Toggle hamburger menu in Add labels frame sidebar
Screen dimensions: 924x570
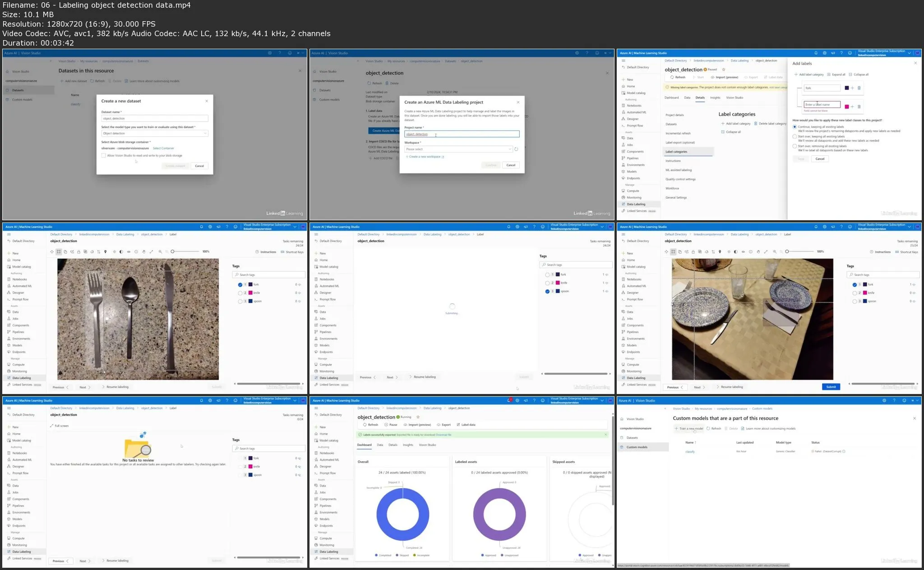(624, 60)
